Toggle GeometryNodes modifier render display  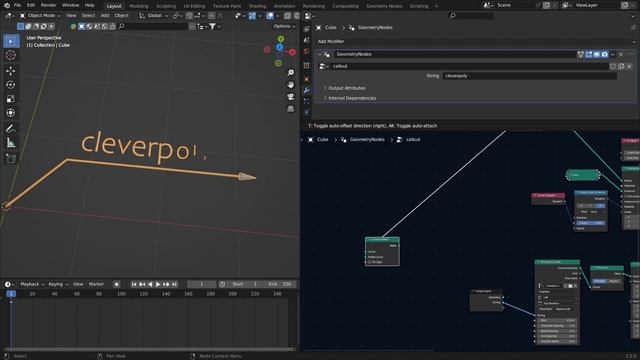click(604, 54)
